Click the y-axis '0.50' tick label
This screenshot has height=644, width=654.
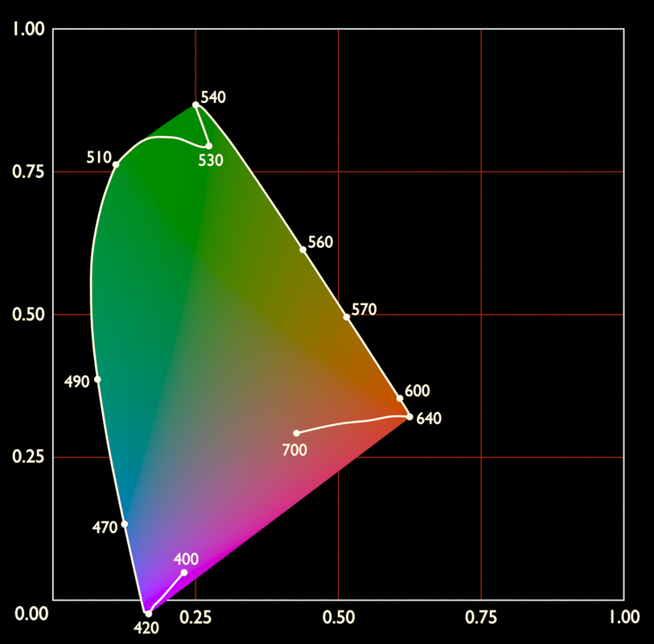coord(28,314)
